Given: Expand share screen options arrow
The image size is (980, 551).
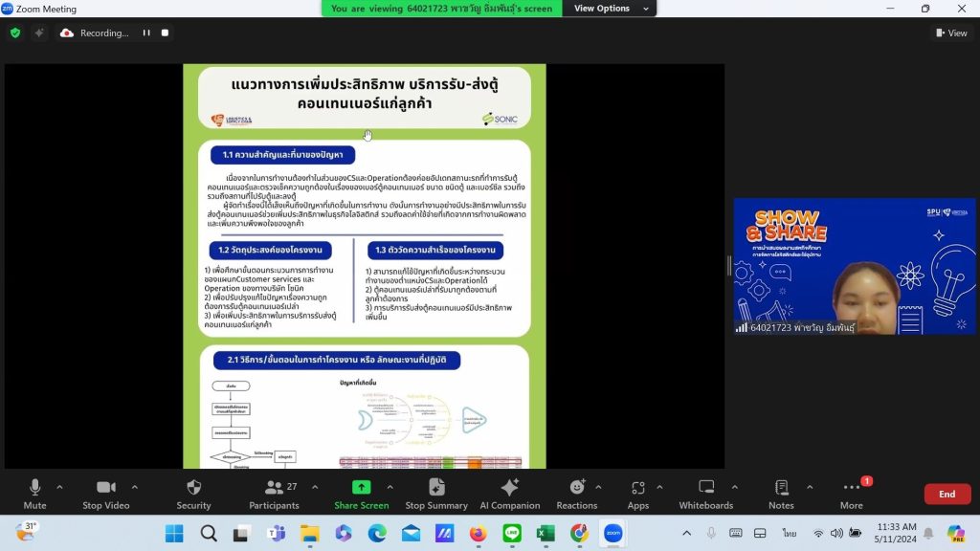Looking at the screenshot, I should (390, 487).
